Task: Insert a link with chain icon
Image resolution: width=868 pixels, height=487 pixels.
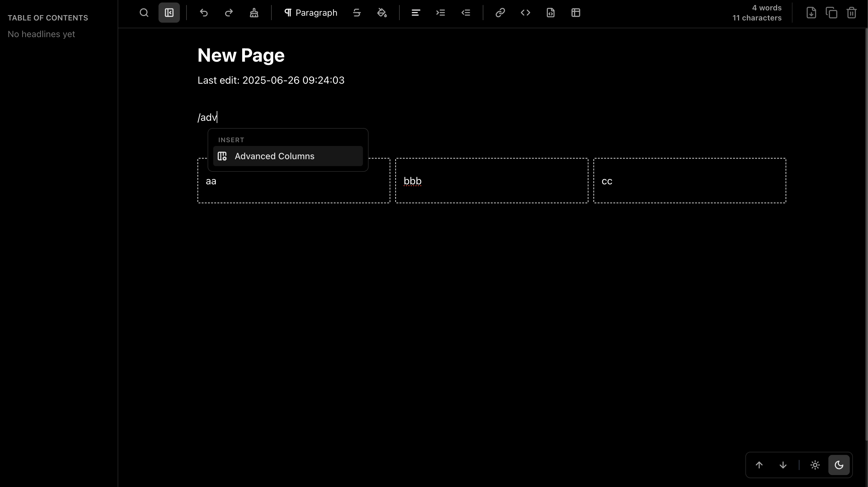Action: point(500,13)
